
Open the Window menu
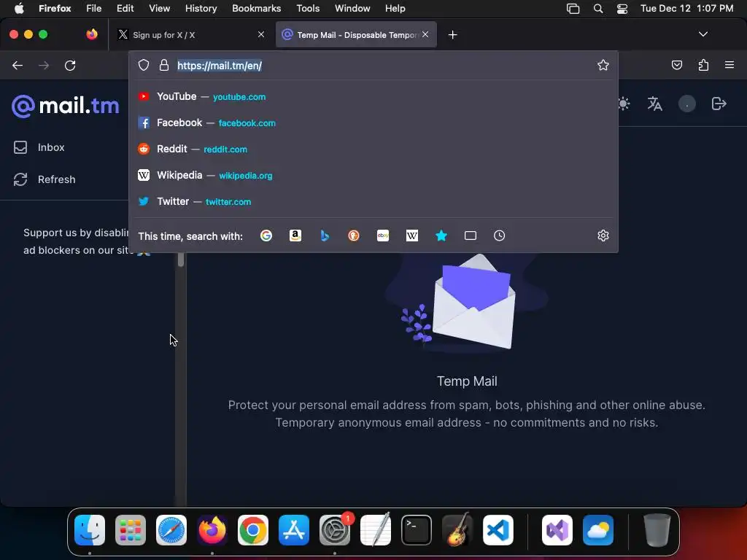352,8
